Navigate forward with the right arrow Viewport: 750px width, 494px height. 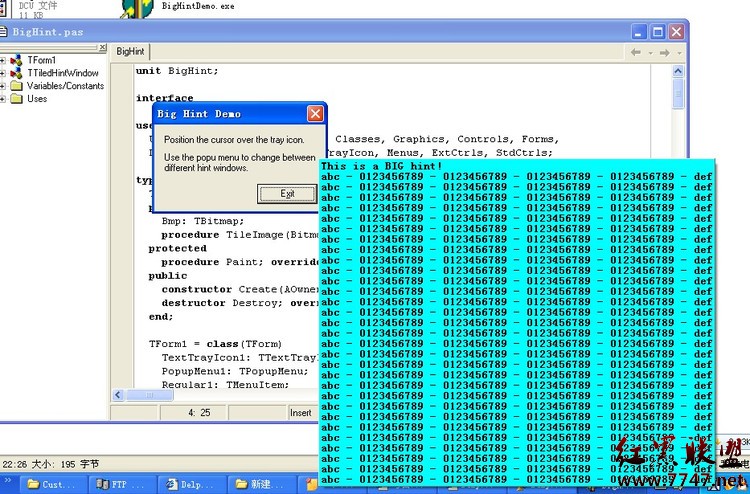pos(664,53)
